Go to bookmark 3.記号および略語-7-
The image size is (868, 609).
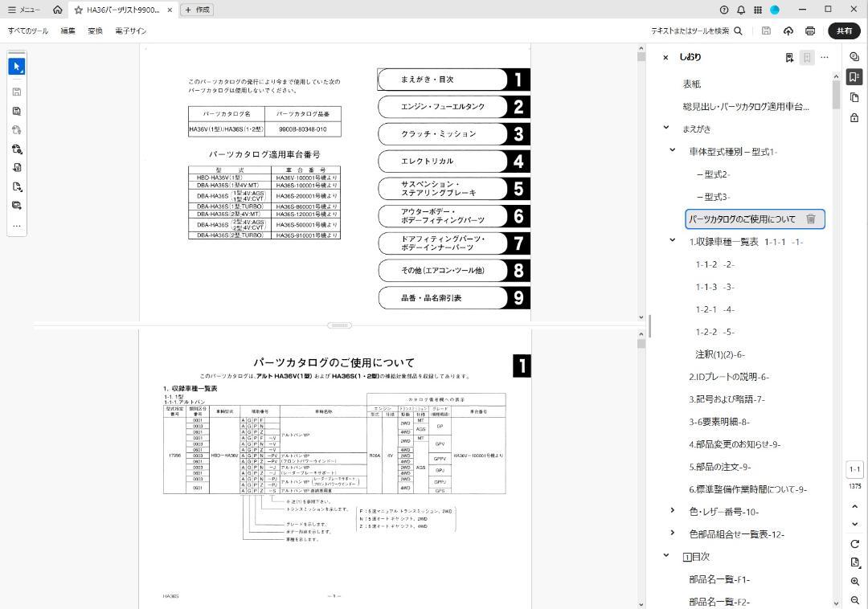[x=727, y=399]
